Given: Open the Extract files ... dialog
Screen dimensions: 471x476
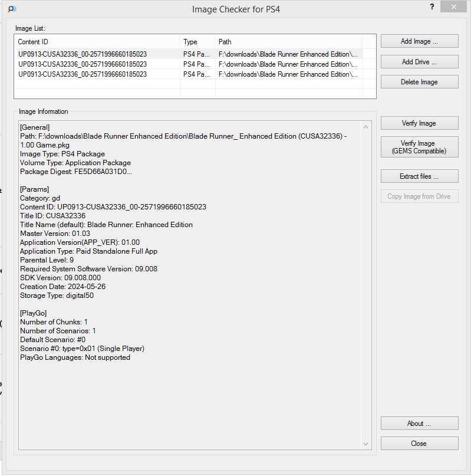Looking at the screenshot, I should point(419,176).
